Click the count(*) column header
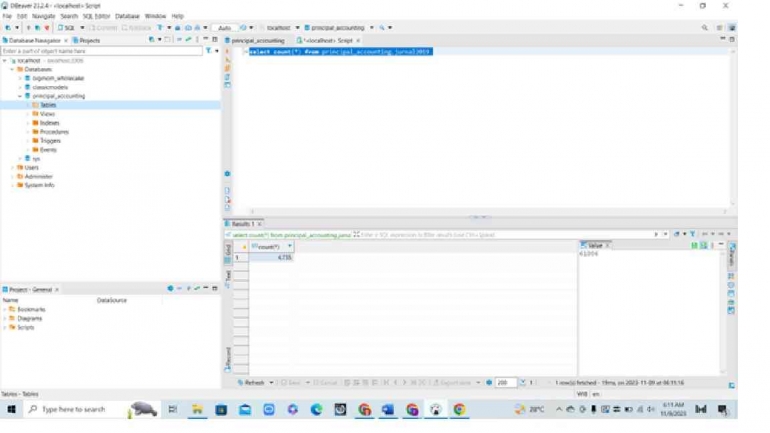 tap(268, 246)
